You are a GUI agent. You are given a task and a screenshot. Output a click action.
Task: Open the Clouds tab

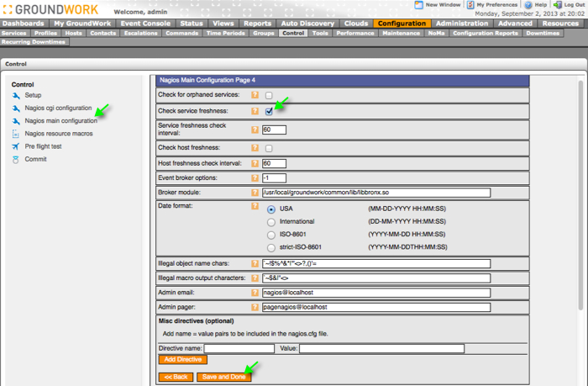[x=356, y=24]
